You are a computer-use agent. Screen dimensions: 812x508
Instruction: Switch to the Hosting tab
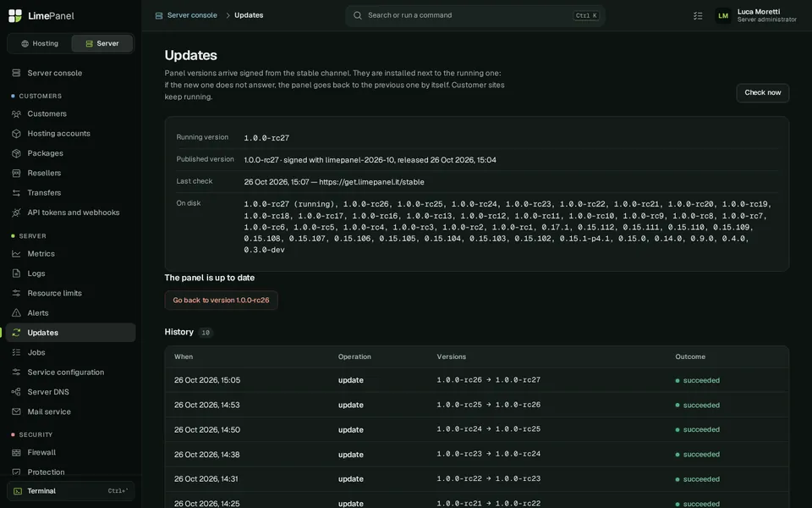(x=40, y=43)
